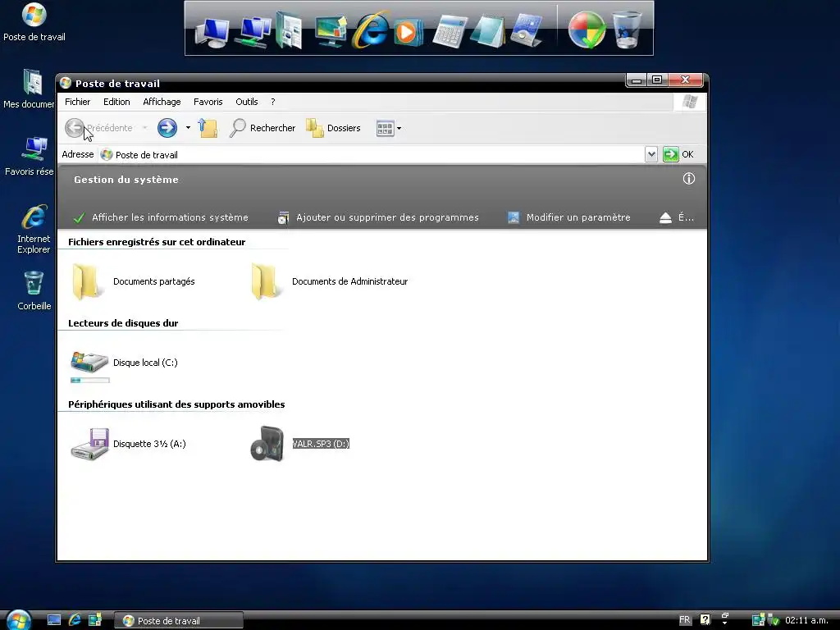Viewport: 840px width, 630px height.
Task: Click the taskbar clock 02:11 a.m.
Action: pos(806,620)
